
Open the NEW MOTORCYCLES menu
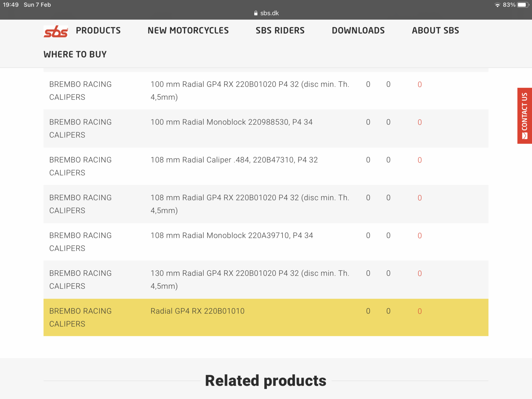tap(188, 31)
